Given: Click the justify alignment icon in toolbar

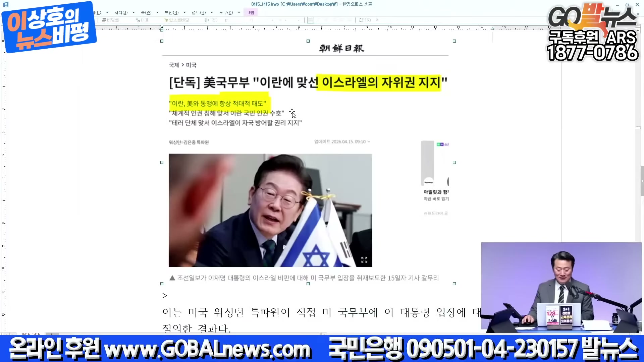Looking at the screenshot, I should point(311,20).
